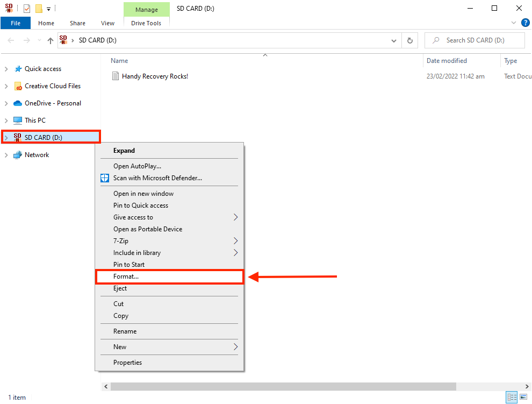Choose Open AutoPlay... from context menu

(x=169, y=166)
